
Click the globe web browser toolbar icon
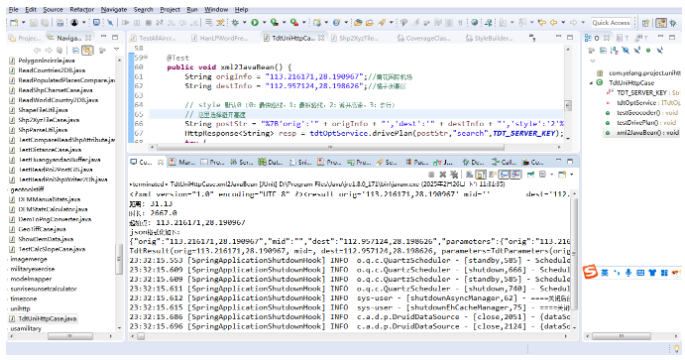coord(474,22)
